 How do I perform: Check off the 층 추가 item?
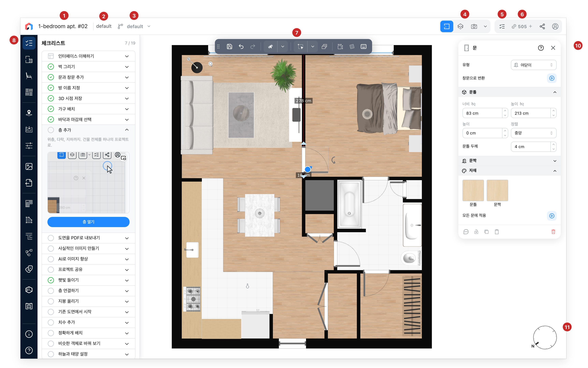(51, 130)
